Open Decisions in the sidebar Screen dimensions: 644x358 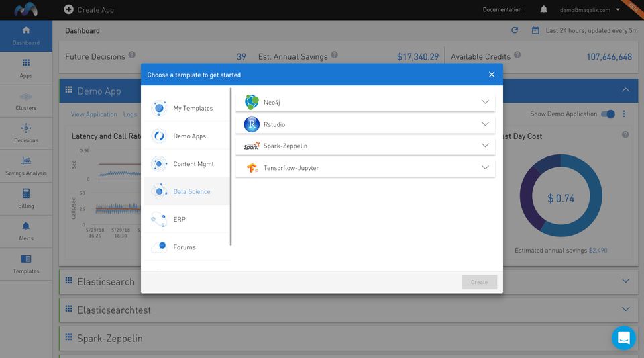26,134
